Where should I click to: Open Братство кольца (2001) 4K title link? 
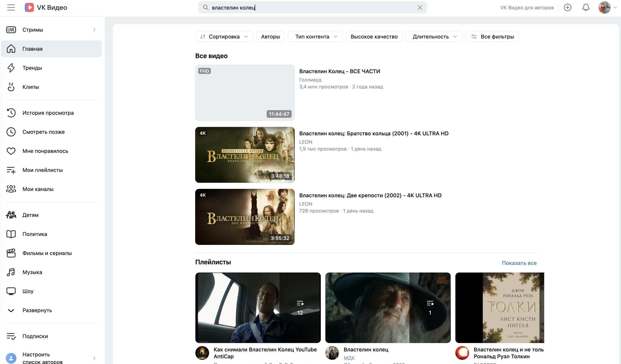374,133
